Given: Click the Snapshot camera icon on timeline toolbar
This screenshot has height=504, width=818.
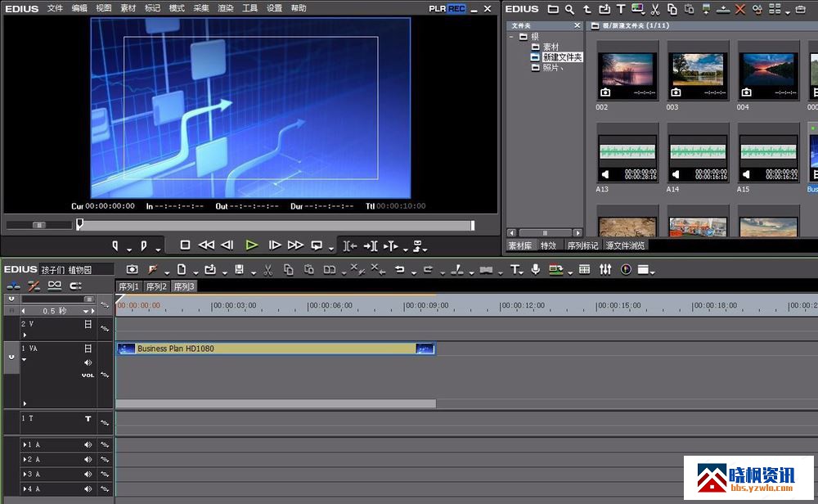Looking at the screenshot, I should 132,269.
